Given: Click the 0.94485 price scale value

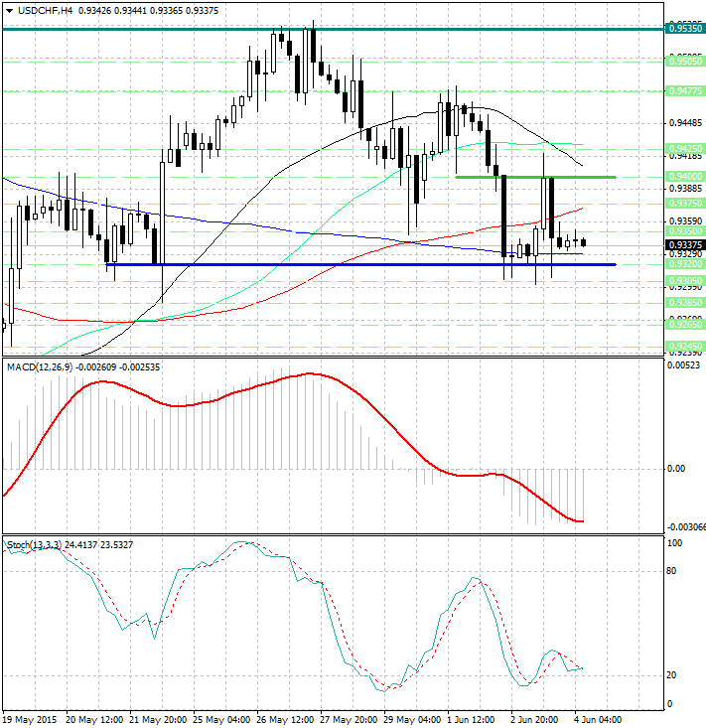Looking at the screenshot, I should click(x=685, y=123).
